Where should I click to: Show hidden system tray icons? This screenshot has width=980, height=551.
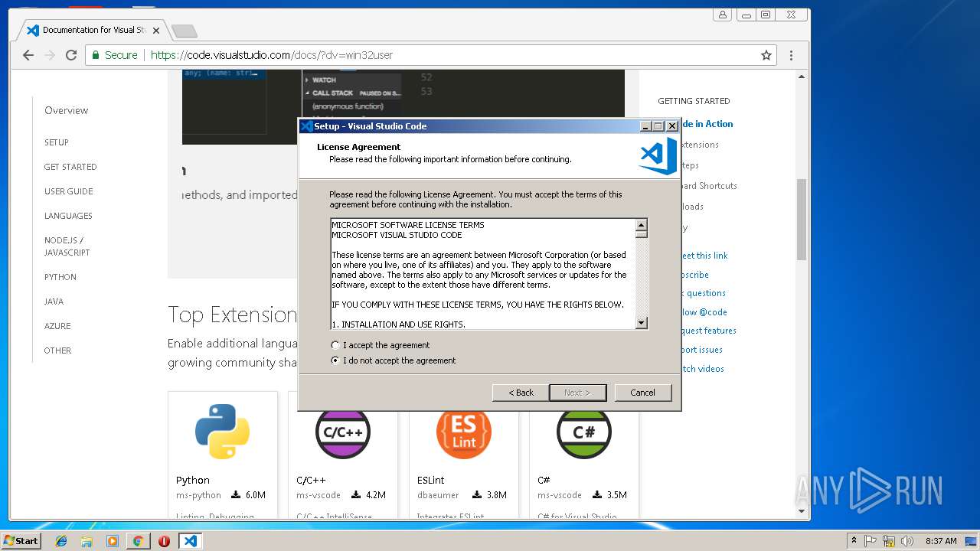tap(854, 541)
